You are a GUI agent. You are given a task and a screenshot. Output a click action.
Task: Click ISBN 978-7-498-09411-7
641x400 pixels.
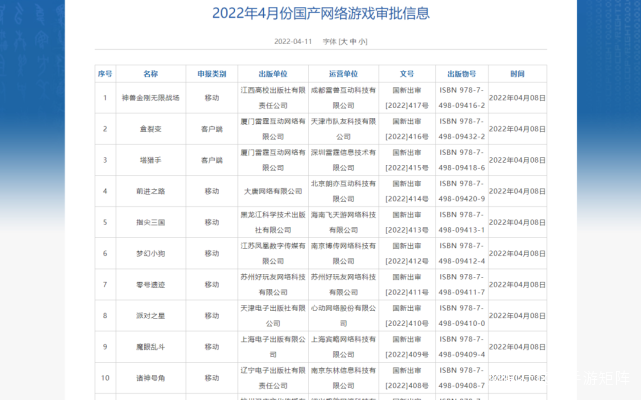pos(462,285)
